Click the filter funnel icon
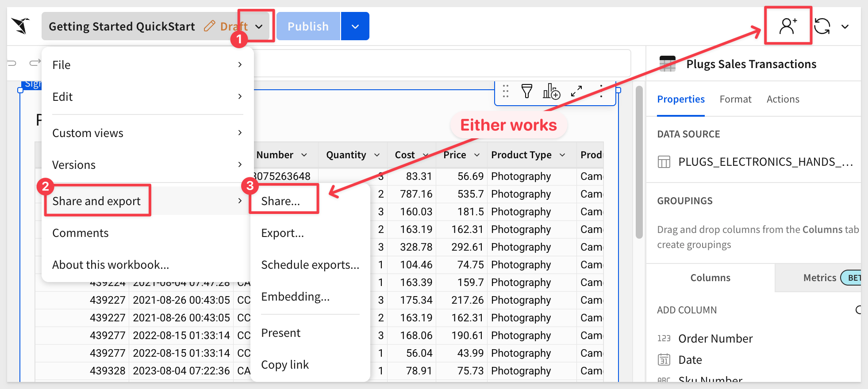The height and width of the screenshot is (389, 868). click(527, 91)
